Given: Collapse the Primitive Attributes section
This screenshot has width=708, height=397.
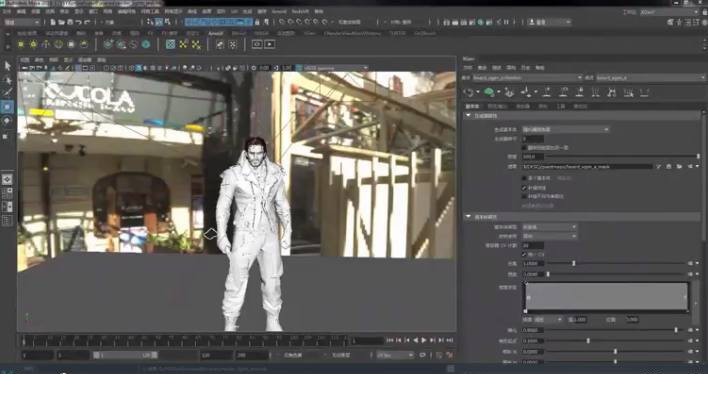Looking at the screenshot, I should coord(468,217).
